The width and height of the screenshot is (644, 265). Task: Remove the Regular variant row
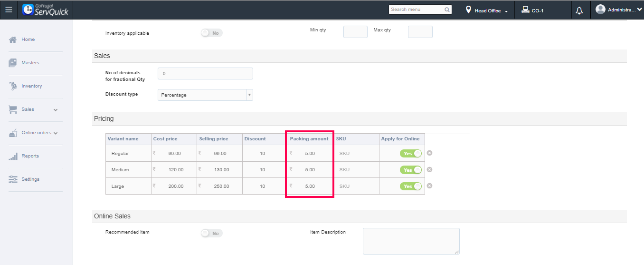(x=429, y=153)
